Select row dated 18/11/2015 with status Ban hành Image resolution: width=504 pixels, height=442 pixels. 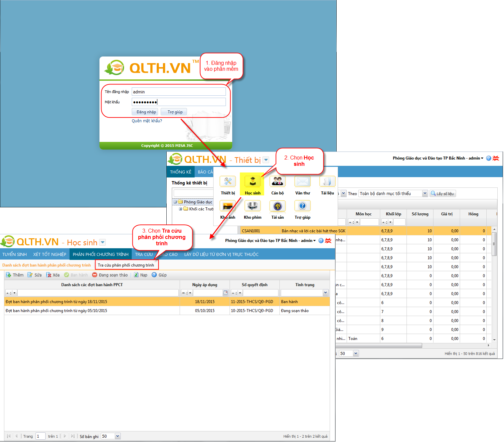pyautogui.click(x=167, y=302)
